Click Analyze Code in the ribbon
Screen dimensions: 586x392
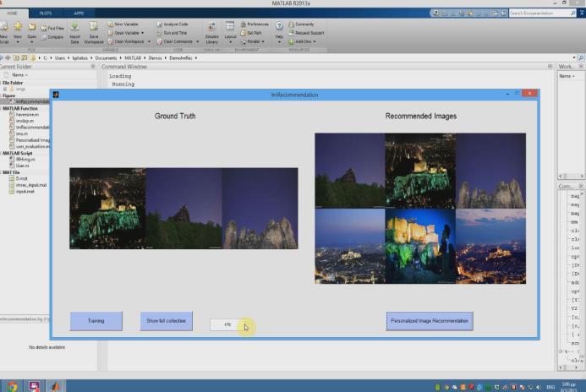(x=173, y=24)
